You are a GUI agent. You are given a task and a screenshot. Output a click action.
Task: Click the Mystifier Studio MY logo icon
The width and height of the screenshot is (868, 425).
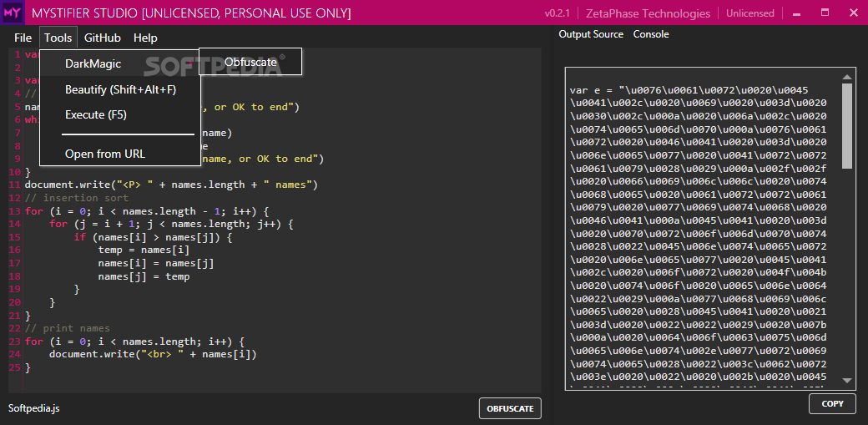[x=12, y=13]
